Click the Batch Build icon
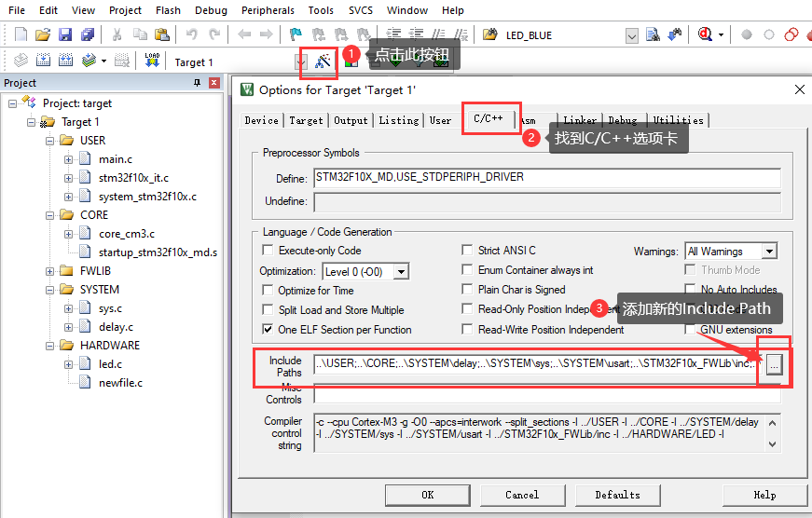 coord(89,60)
